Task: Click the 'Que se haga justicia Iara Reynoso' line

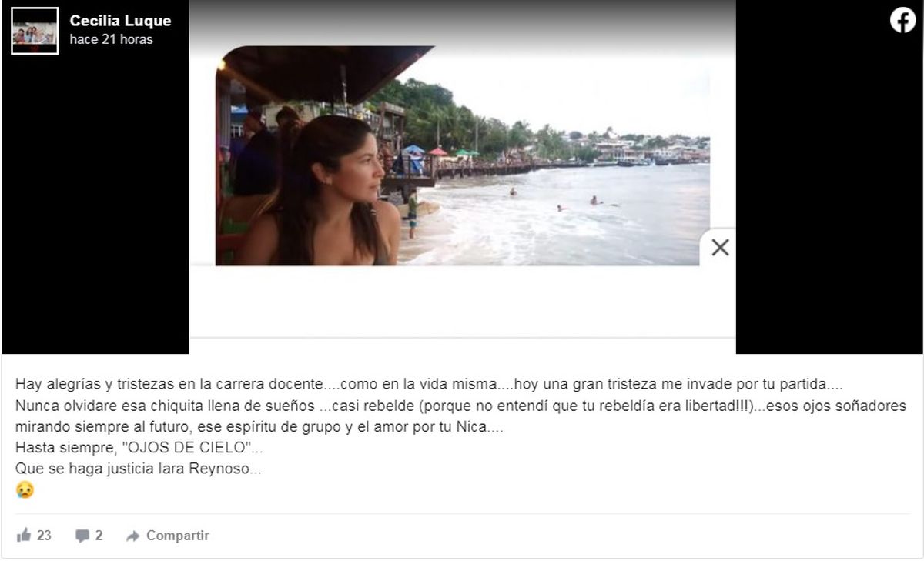Action: tap(139, 469)
